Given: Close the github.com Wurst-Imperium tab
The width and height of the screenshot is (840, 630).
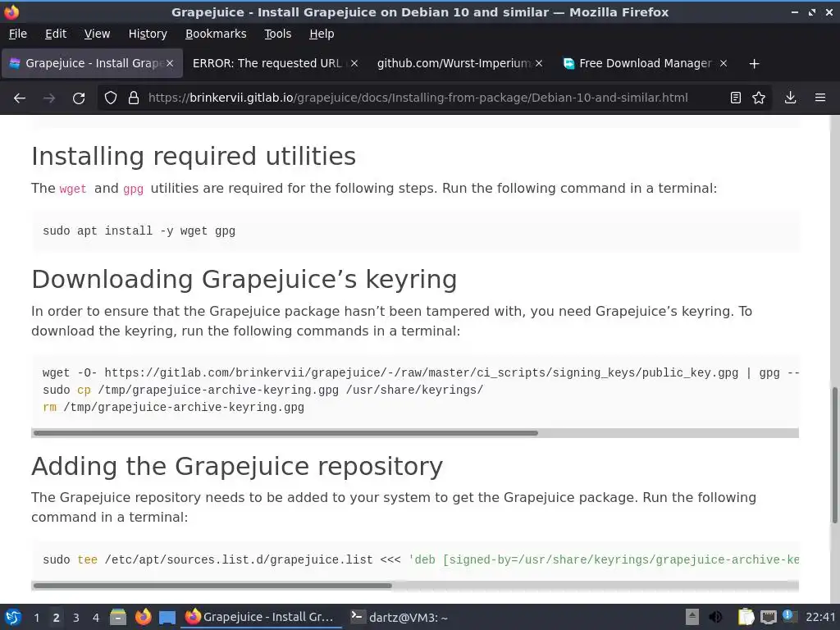Looking at the screenshot, I should pos(539,63).
